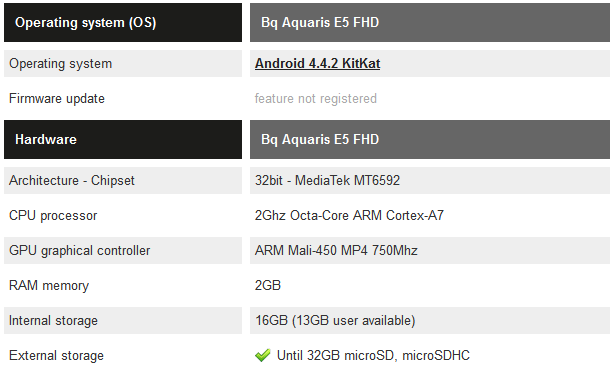
Task: Select the 'feature not registered' text
Action: pos(315,99)
